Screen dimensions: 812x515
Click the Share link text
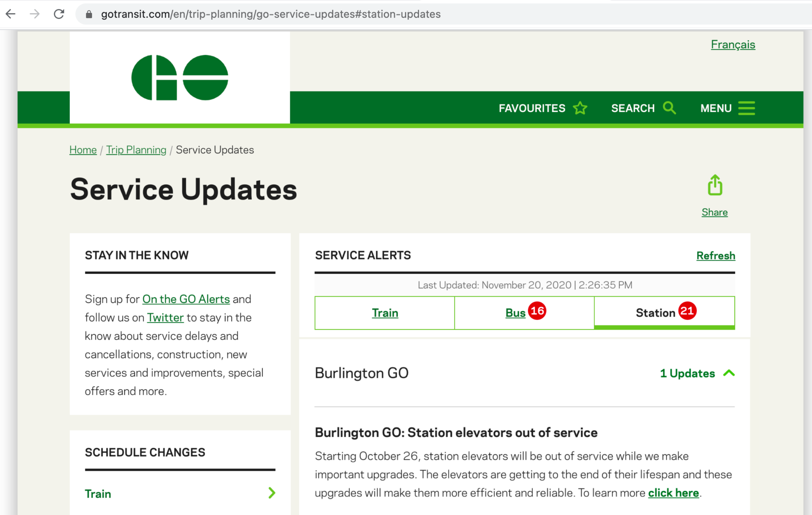[x=715, y=212]
